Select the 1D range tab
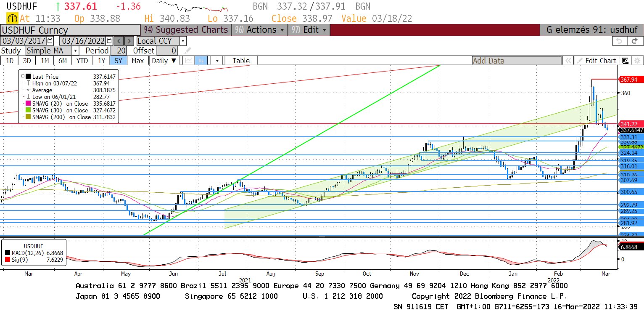Viewport: 644px width, 319px height. (9, 61)
